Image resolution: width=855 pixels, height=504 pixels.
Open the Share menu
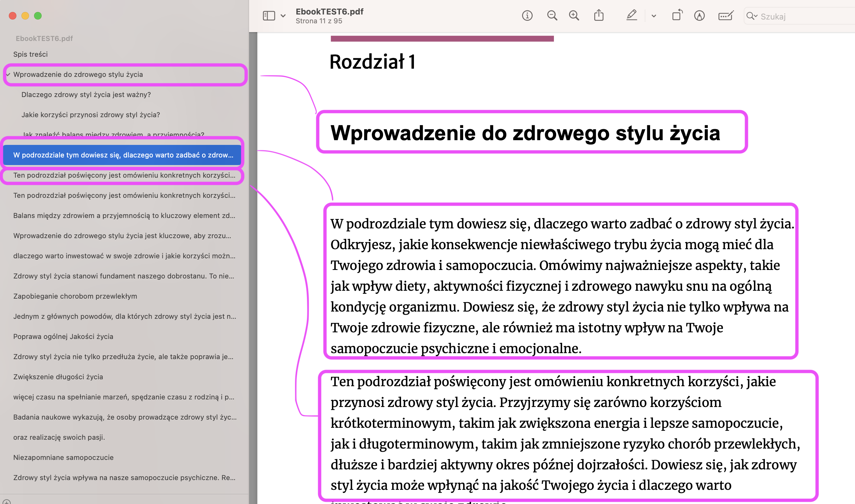(x=599, y=15)
